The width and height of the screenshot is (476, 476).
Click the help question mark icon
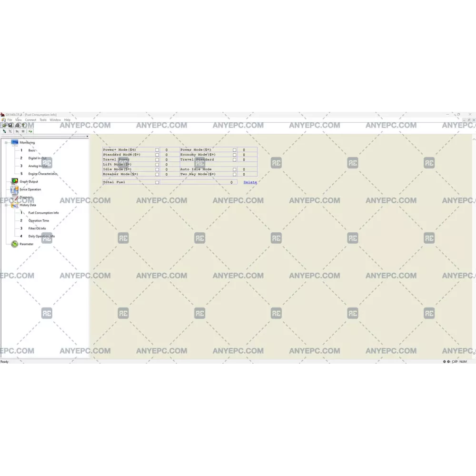(24, 125)
